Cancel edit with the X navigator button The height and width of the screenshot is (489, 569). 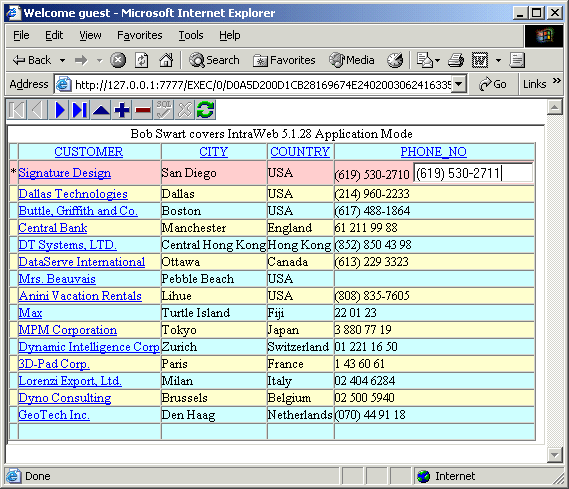pyautogui.click(x=185, y=110)
